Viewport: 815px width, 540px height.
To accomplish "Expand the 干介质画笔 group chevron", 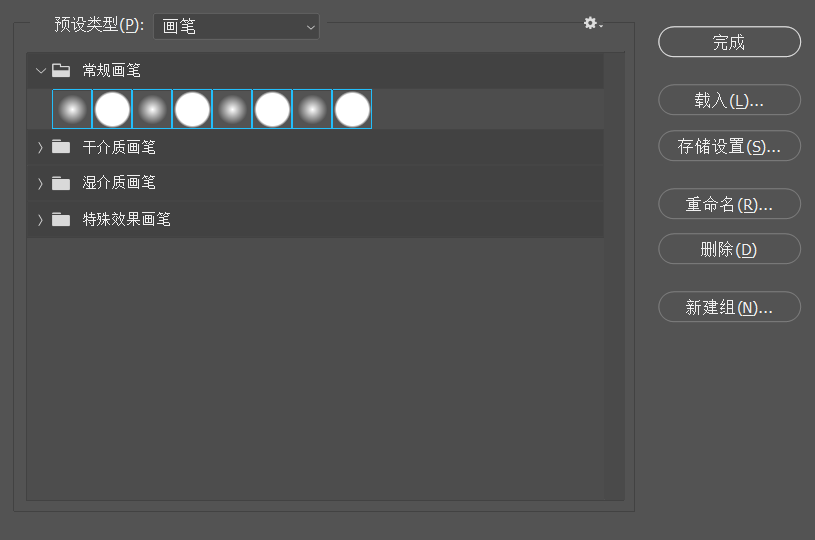I will click(x=41, y=148).
